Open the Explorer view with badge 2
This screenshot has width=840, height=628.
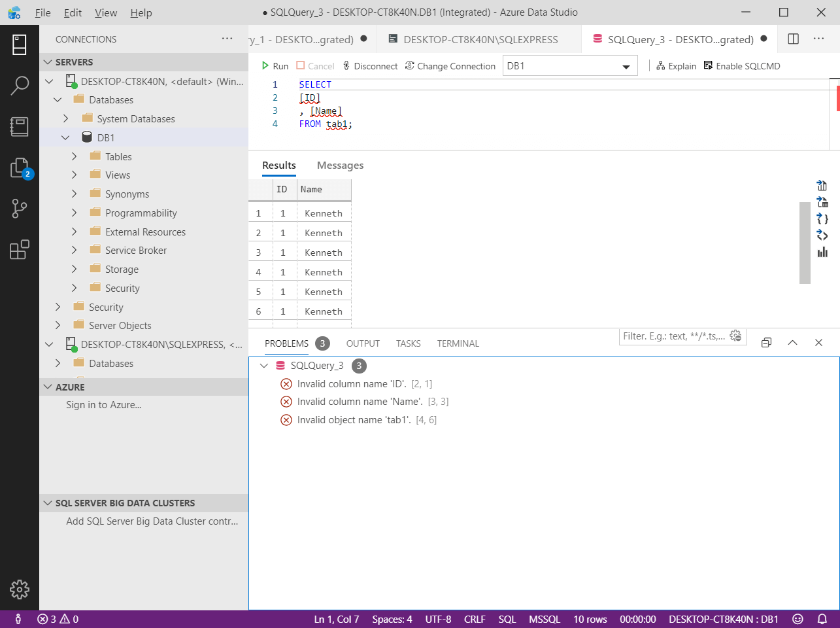(20, 168)
